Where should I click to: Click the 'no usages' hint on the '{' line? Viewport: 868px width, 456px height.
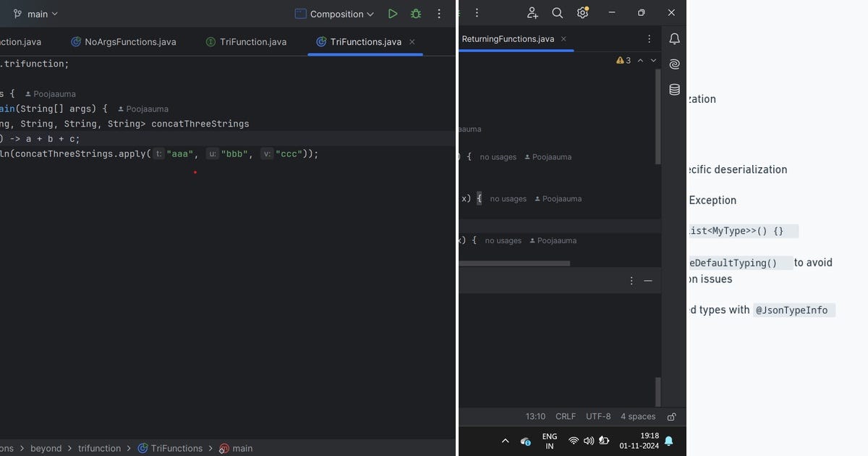point(498,157)
